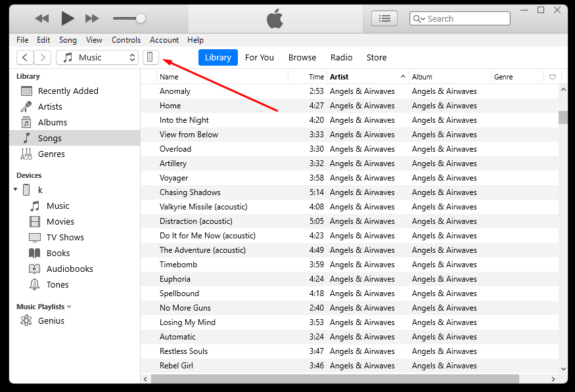
Task: Toggle the Artist column sort order
Action: click(x=368, y=77)
